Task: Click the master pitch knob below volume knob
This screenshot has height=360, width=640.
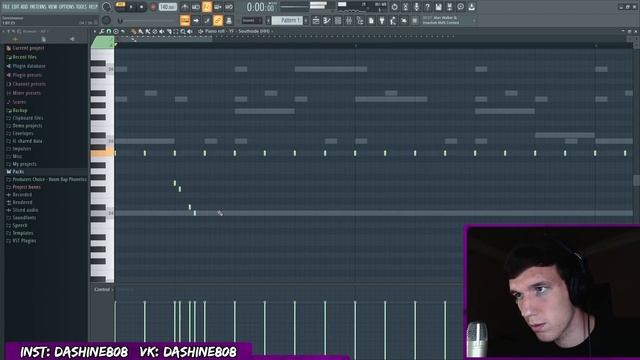Action: (106, 20)
